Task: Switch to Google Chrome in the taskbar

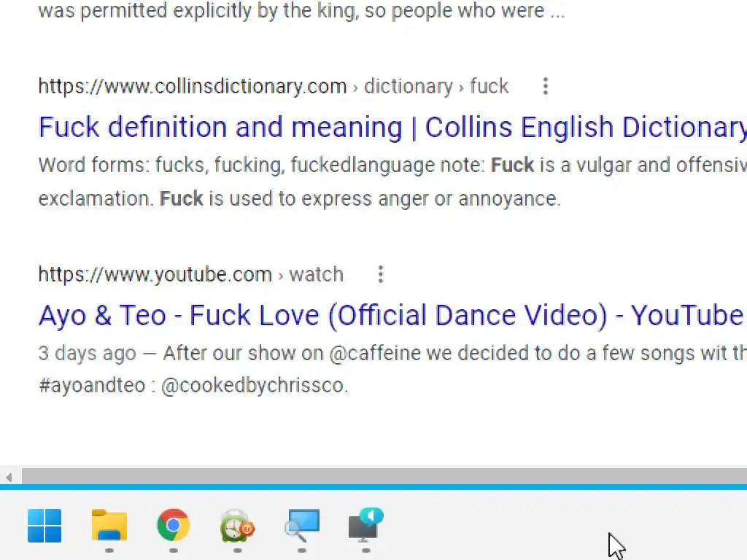Action: pos(174,525)
